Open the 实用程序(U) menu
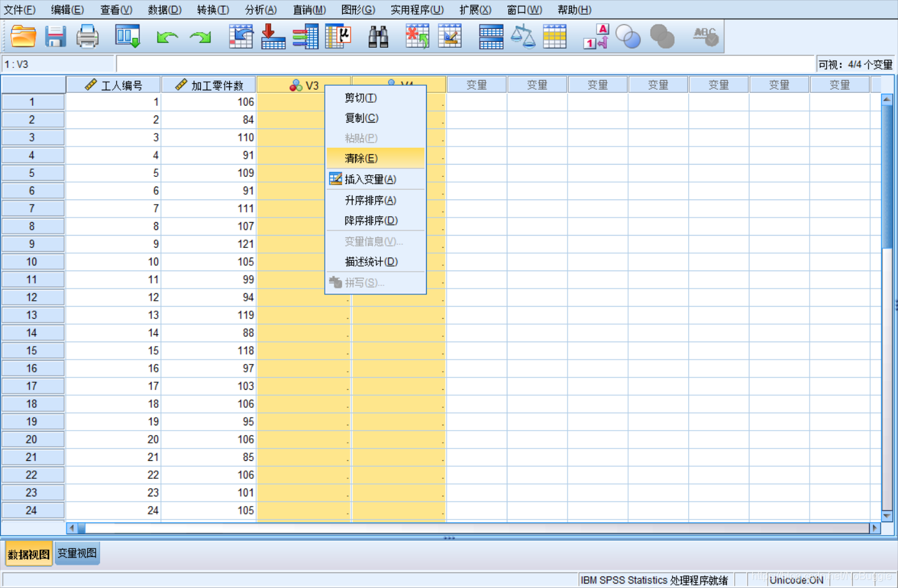 point(417,10)
